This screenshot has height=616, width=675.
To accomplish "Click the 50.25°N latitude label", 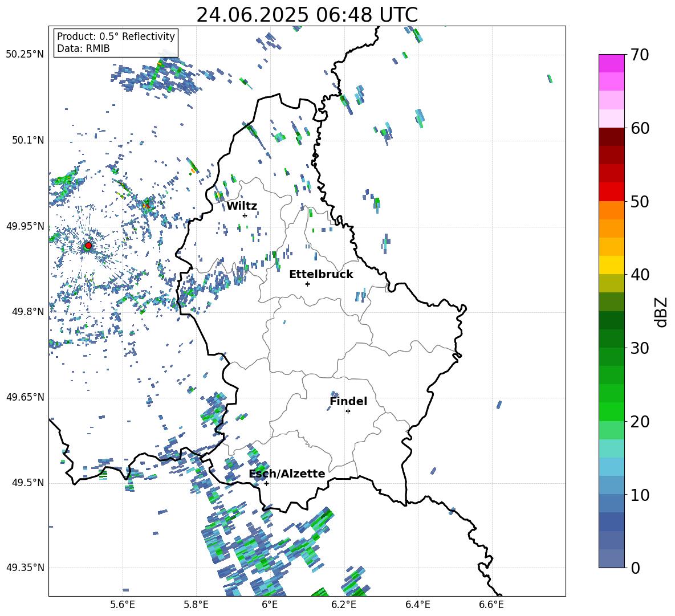I will coord(25,55).
